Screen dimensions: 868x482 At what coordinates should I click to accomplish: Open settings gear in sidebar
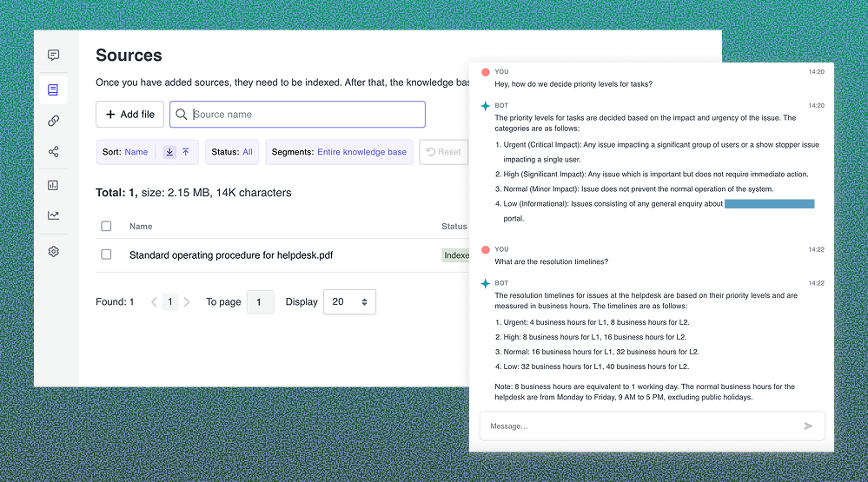(x=54, y=251)
